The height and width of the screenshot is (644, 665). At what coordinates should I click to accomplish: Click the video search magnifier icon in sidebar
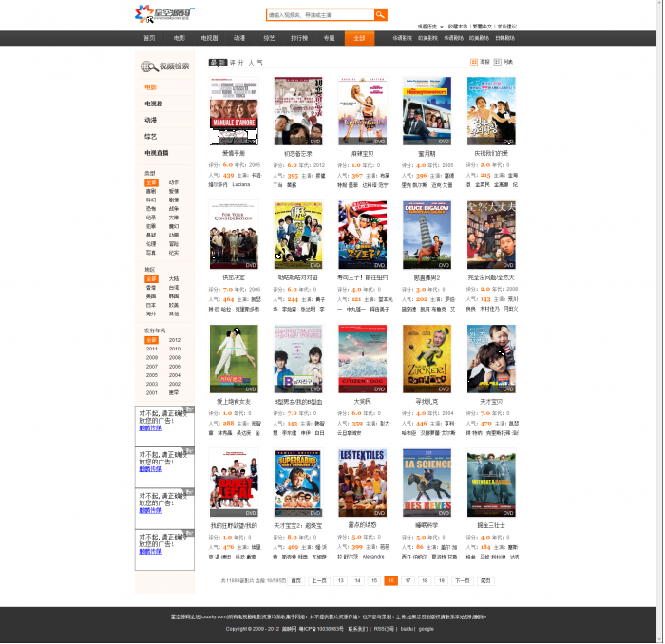click(148, 66)
